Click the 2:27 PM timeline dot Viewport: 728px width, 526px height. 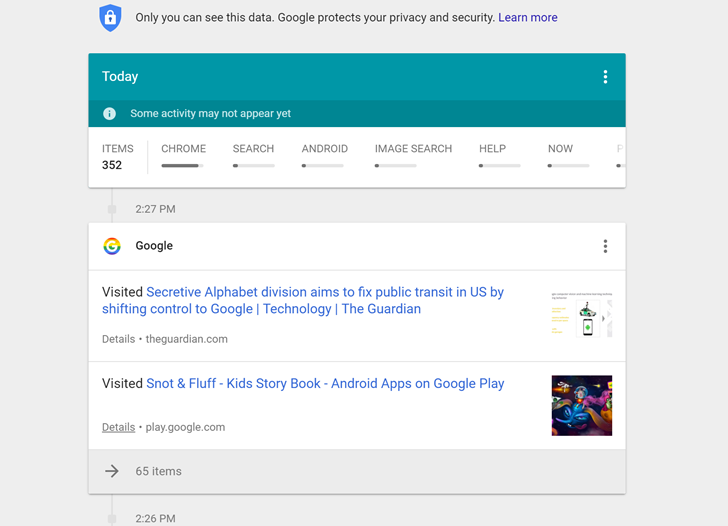(x=112, y=209)
